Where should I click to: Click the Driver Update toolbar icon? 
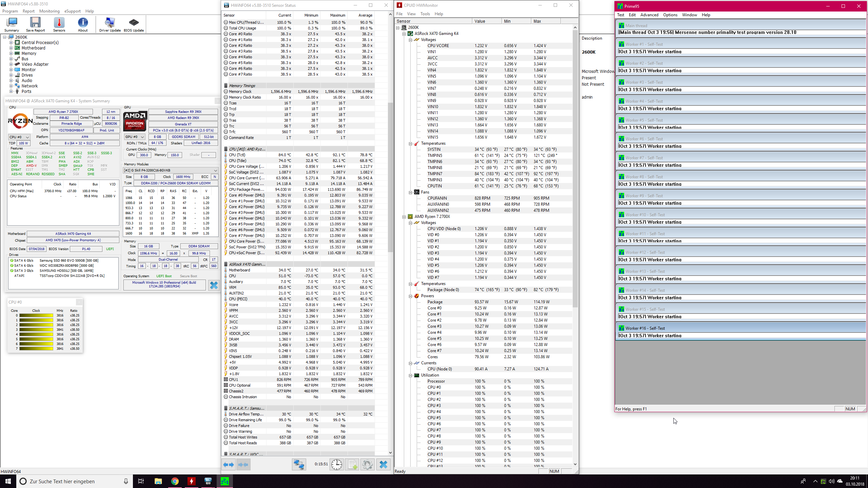110,24
